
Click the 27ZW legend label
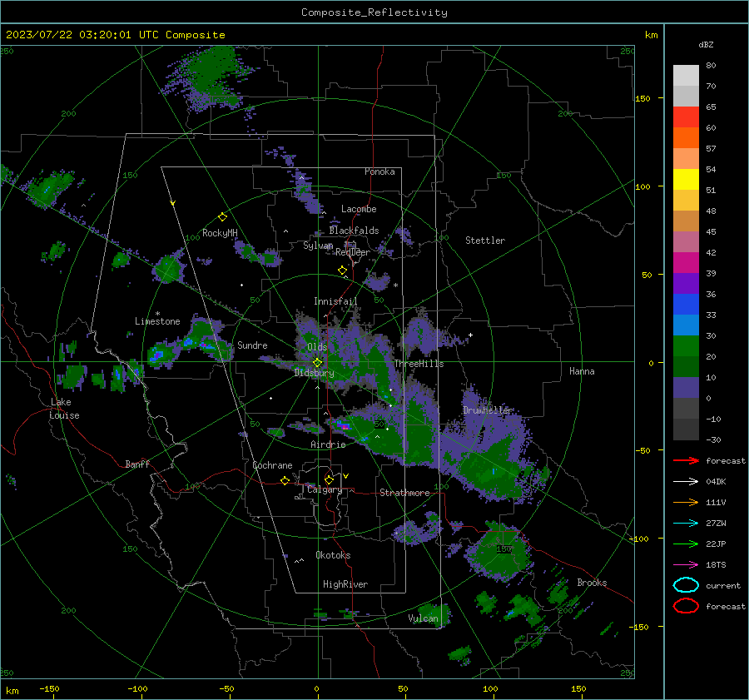(716, 524)
